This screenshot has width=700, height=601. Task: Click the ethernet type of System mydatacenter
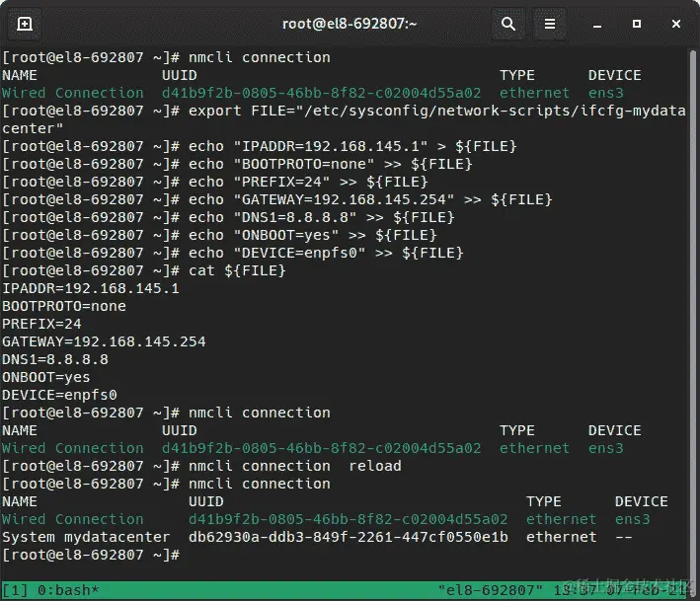point(561,537)
